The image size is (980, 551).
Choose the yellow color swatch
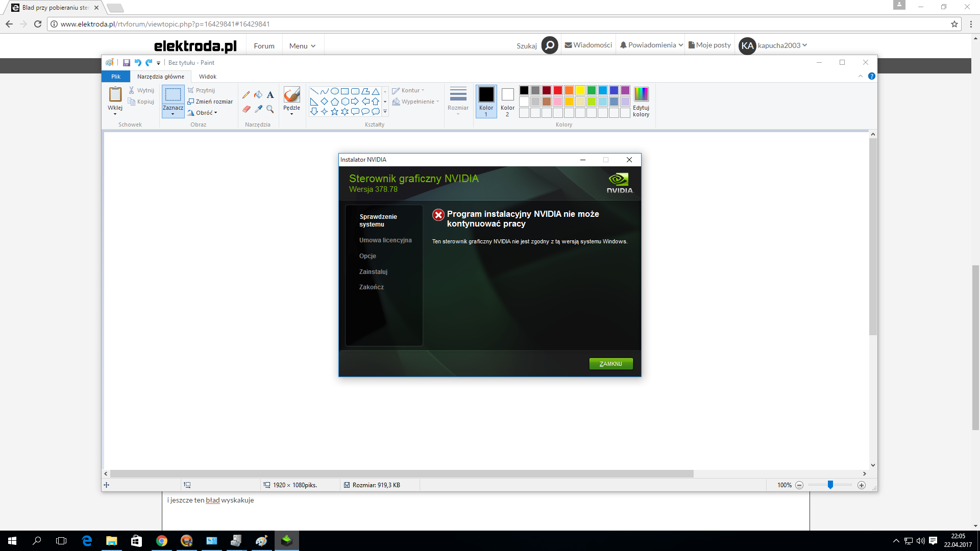[x=580, y=90]
